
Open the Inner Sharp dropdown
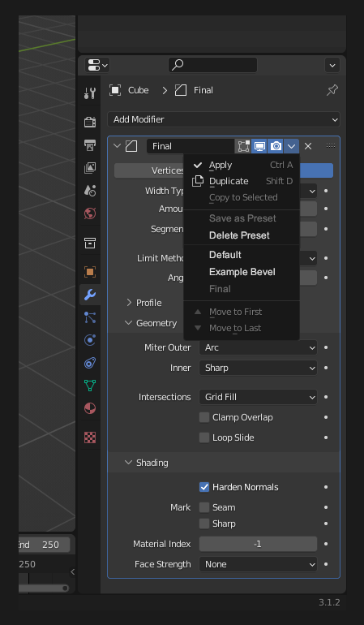pyautogui.click(x=258, y=368)
